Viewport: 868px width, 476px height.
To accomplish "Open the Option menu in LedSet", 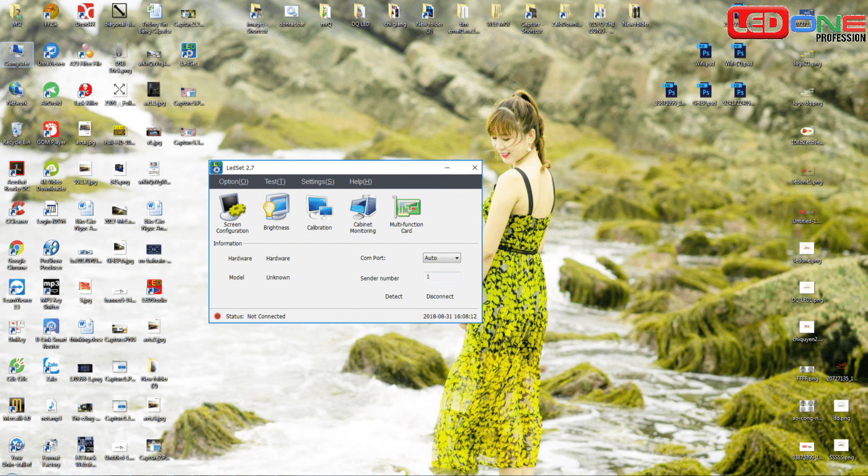I will click(234, 182).
